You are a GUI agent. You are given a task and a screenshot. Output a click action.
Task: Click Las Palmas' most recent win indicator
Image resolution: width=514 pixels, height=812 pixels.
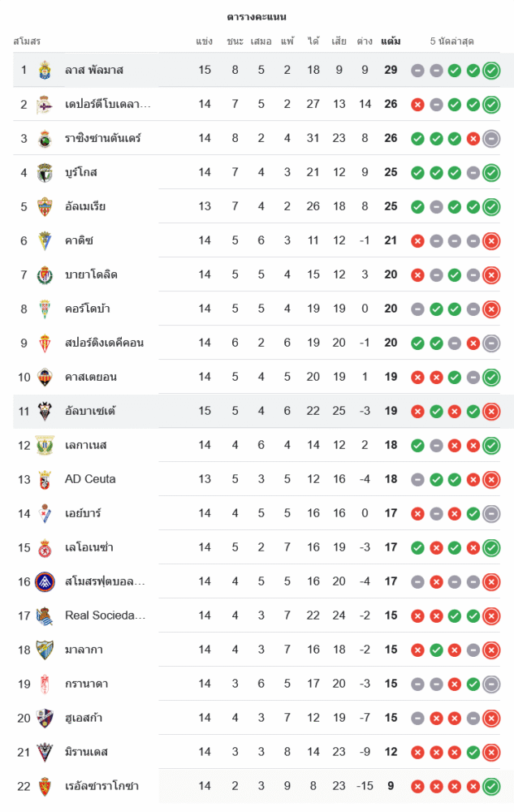[491, 71]
